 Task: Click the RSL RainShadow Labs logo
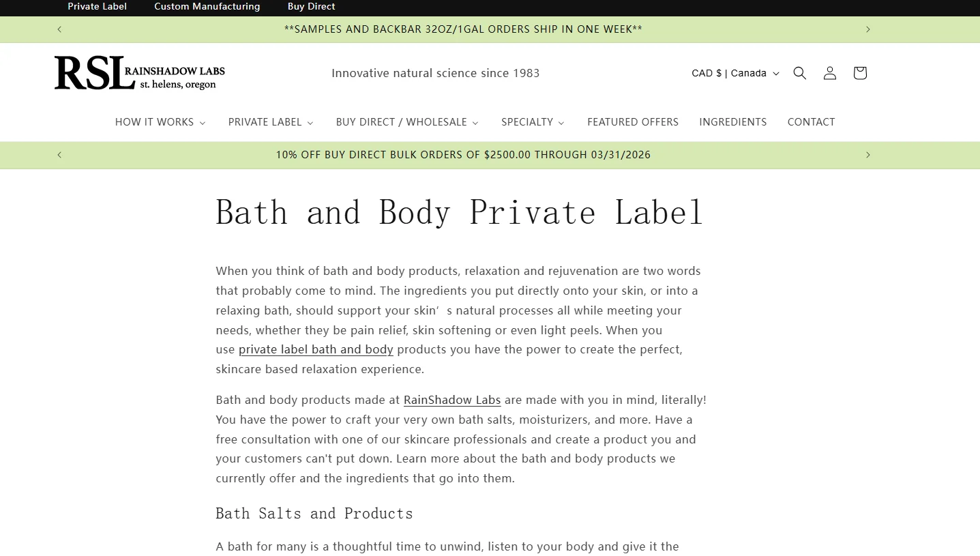(x=139, y=72)
